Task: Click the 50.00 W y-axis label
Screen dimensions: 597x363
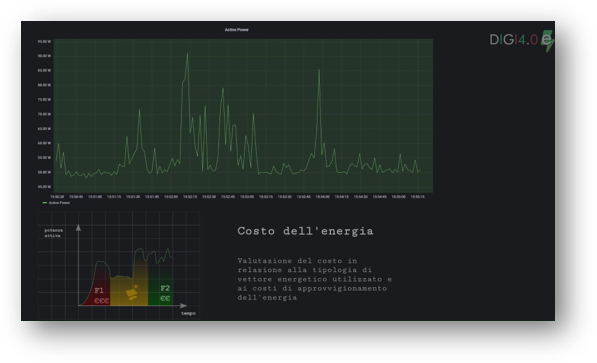Action: coord(44,172)
